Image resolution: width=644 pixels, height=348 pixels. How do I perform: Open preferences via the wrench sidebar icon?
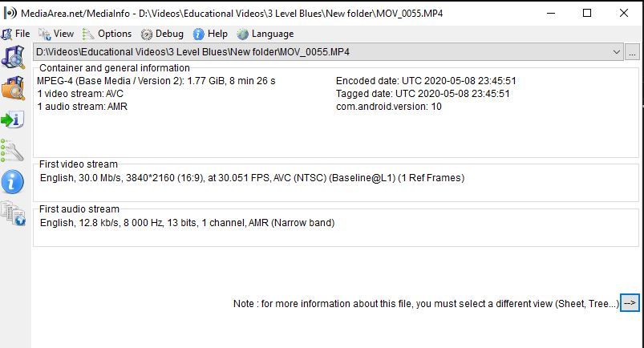click(x=13, y=151)
